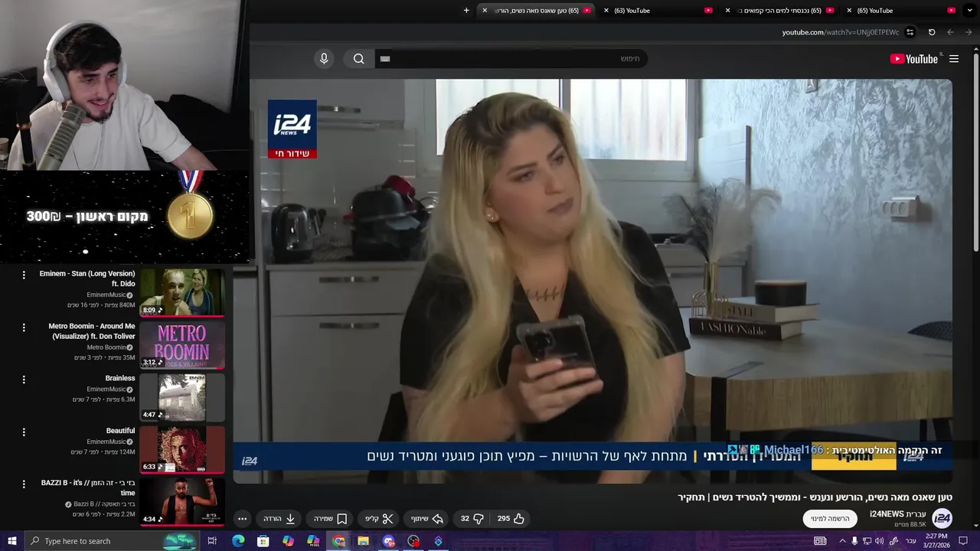
Task: Start voice search with the microphone icon
Action: pyautogui.click(x=324, y=59)
